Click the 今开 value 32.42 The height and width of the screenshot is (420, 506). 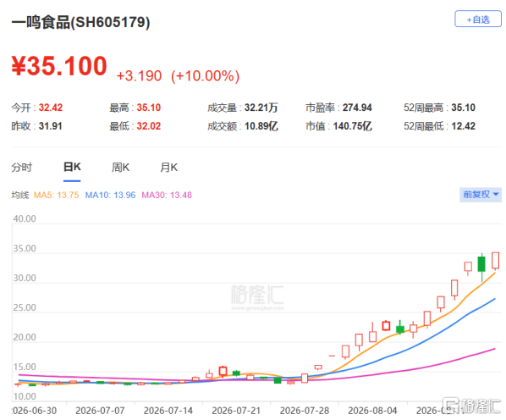pos(51,108)
